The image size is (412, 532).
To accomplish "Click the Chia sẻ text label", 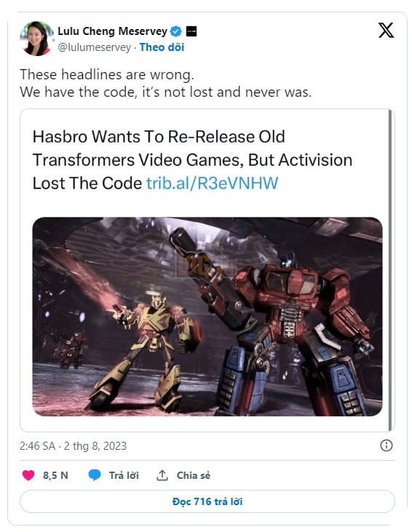I will pos(194,475).
